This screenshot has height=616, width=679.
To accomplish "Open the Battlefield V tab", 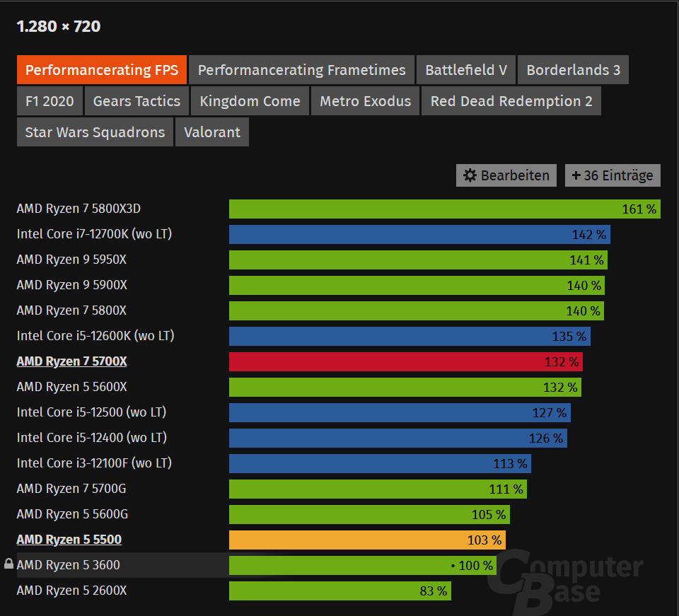I will pos(466,70).
